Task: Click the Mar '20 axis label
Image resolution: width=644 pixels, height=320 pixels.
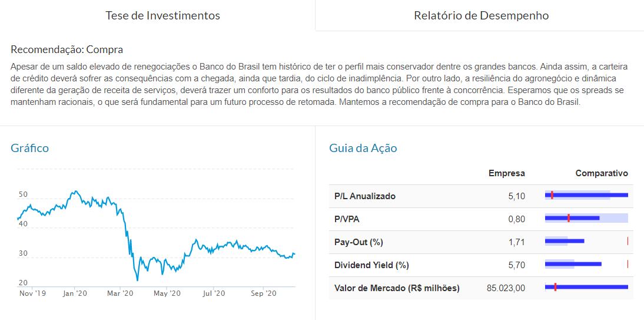Action: (120, 293)
